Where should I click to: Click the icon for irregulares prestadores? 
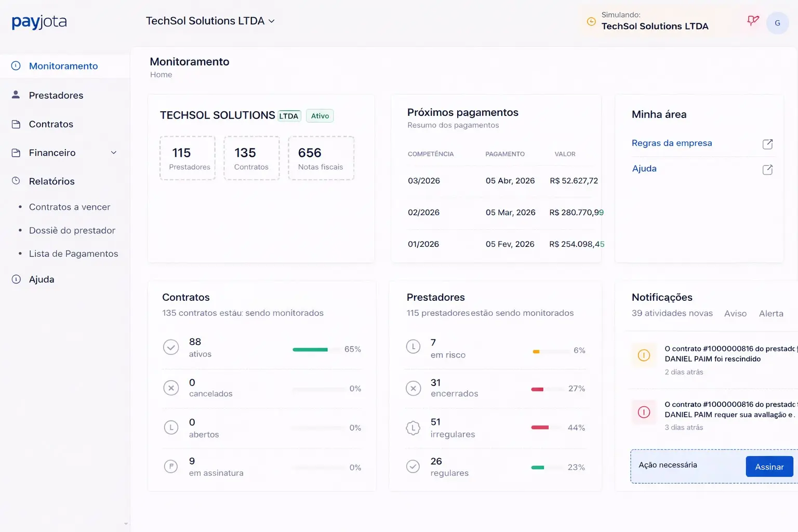pos(413,428)
